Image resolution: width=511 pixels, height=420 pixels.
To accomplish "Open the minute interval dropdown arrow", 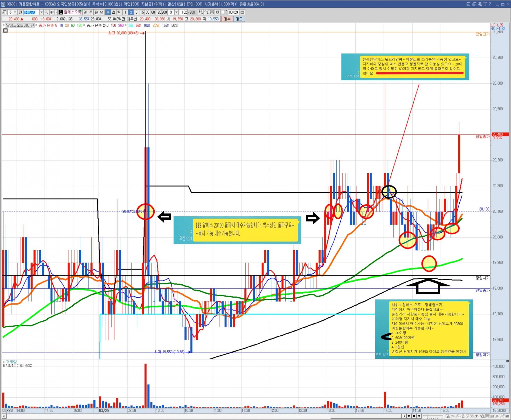I will (x=176, y=12).
